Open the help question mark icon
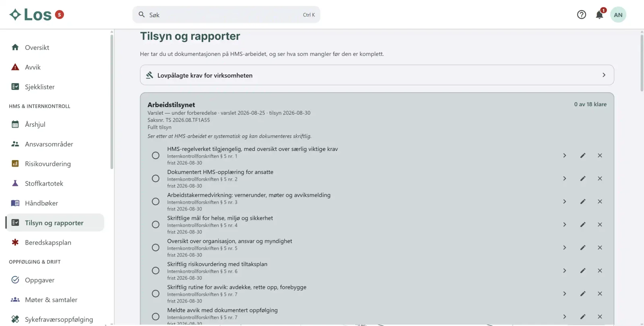This screenshot has height=326, width=644. (582, 15)
